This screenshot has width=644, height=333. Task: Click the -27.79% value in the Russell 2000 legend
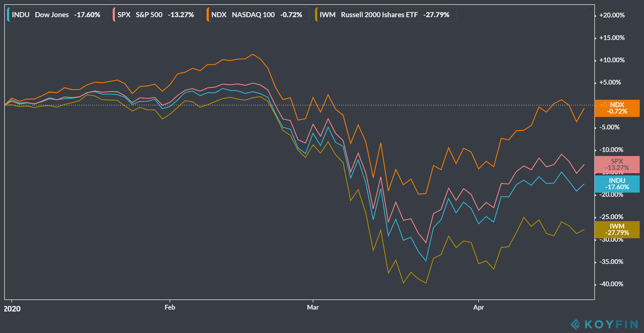[436, 15]
